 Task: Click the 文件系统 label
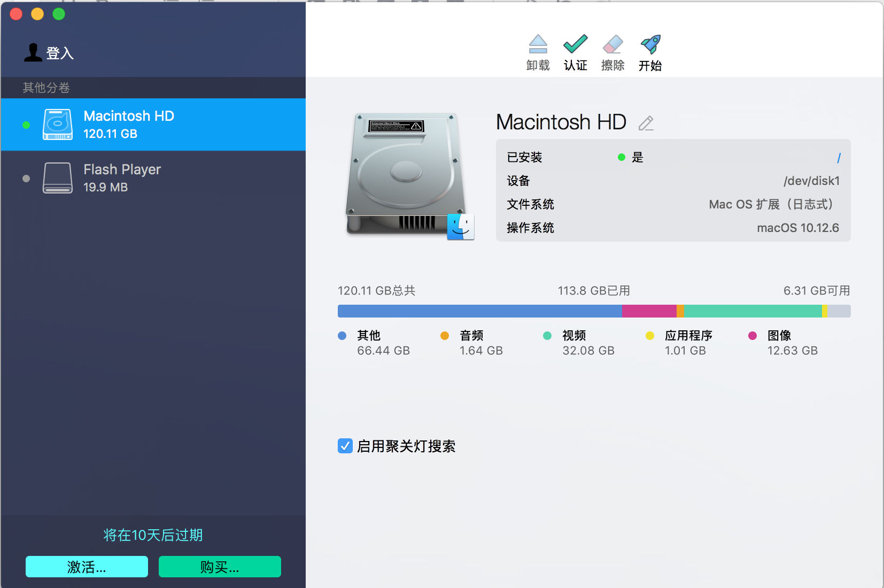(x=530, y=204)
